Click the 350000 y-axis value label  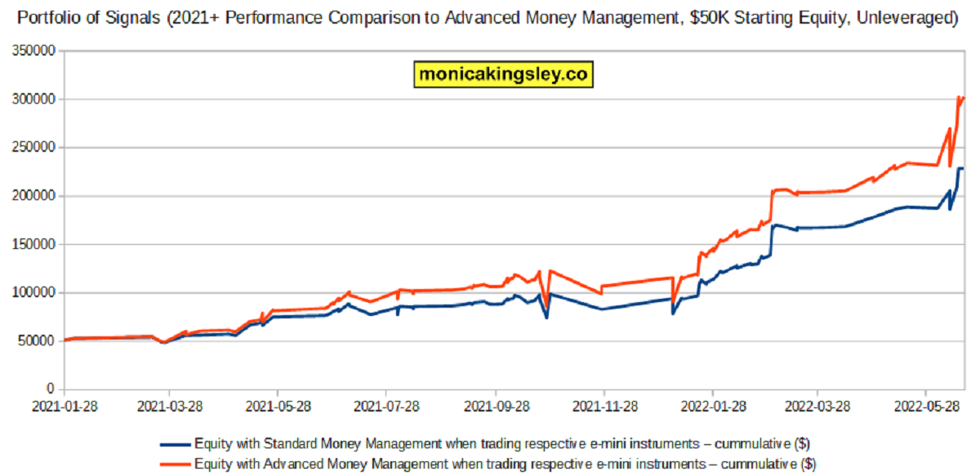coord(35,51)
